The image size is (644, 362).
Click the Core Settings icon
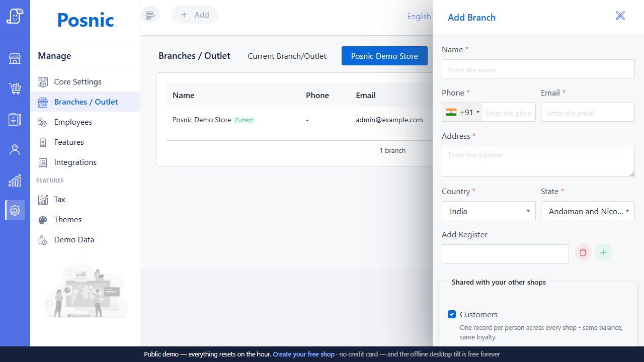[43, 82]
